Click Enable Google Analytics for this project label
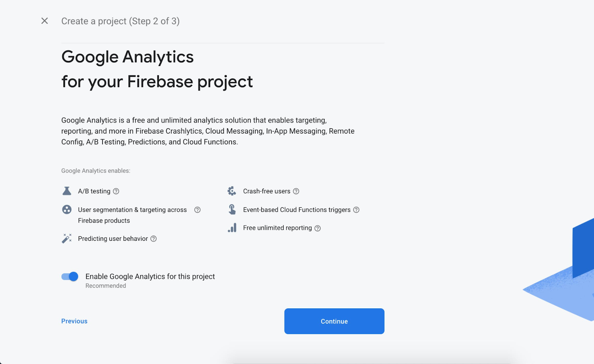 [150, 277]
